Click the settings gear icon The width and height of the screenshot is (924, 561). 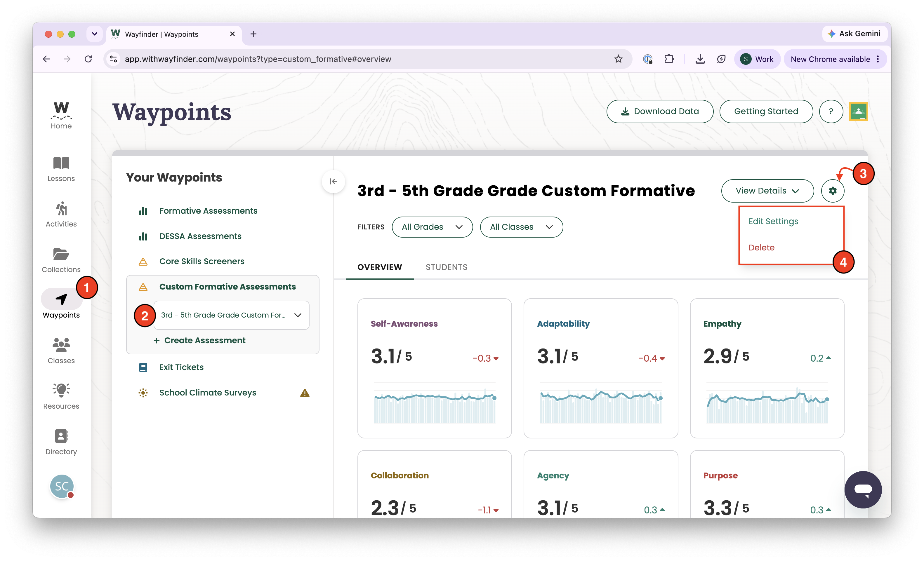pyautogui.click(x=833, y=191)
